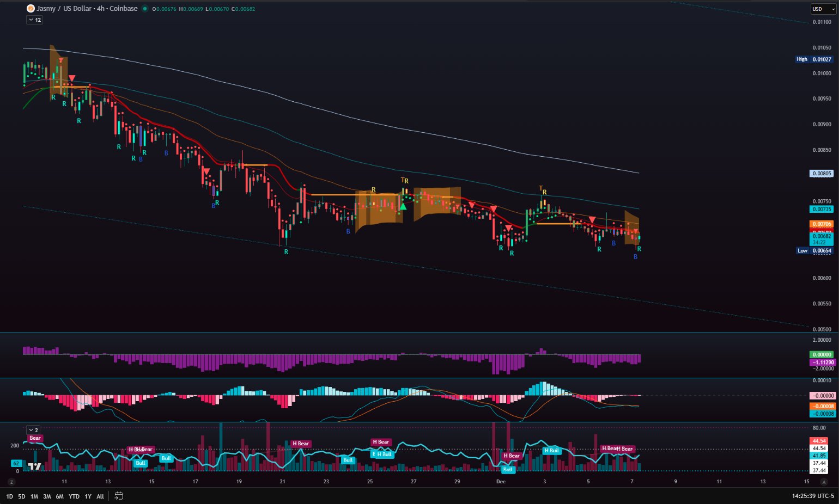839x504 pixels.
Task: Click the R marker below the 21st low
Action: [286, 252]
